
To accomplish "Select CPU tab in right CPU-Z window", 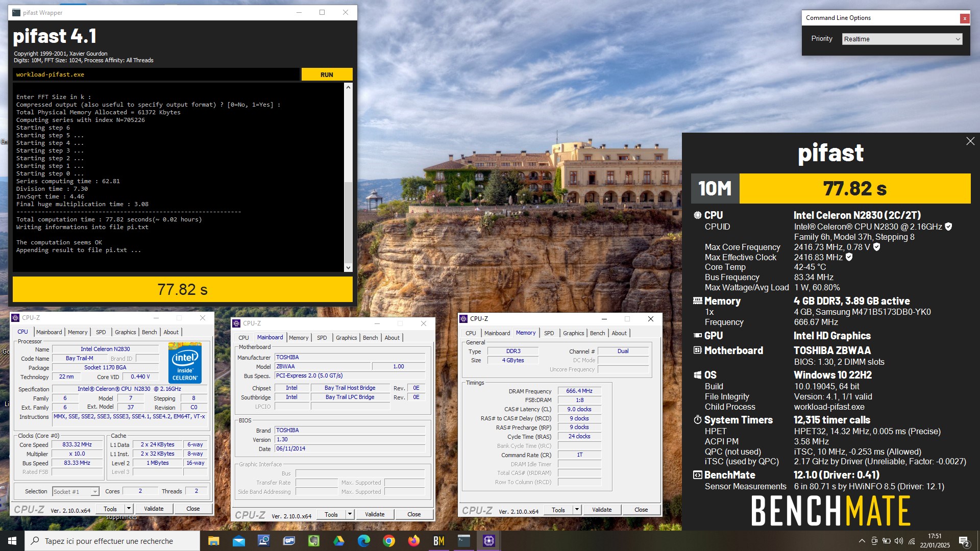I will coord(471,333).
